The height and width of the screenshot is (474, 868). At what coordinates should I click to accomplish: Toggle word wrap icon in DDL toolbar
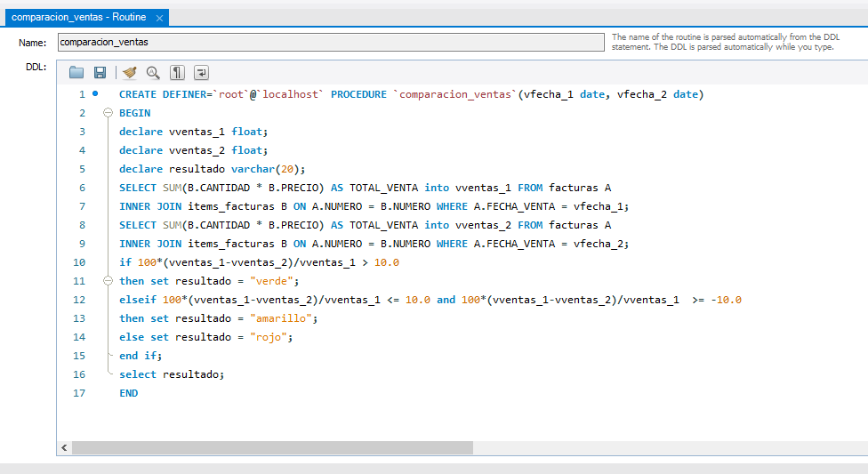201,73
